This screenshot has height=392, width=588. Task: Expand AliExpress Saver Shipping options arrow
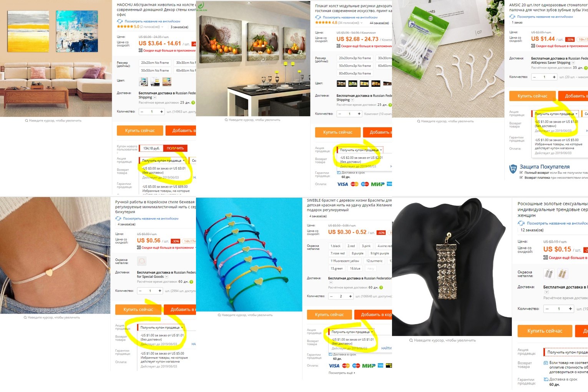(x=573, y=63)
